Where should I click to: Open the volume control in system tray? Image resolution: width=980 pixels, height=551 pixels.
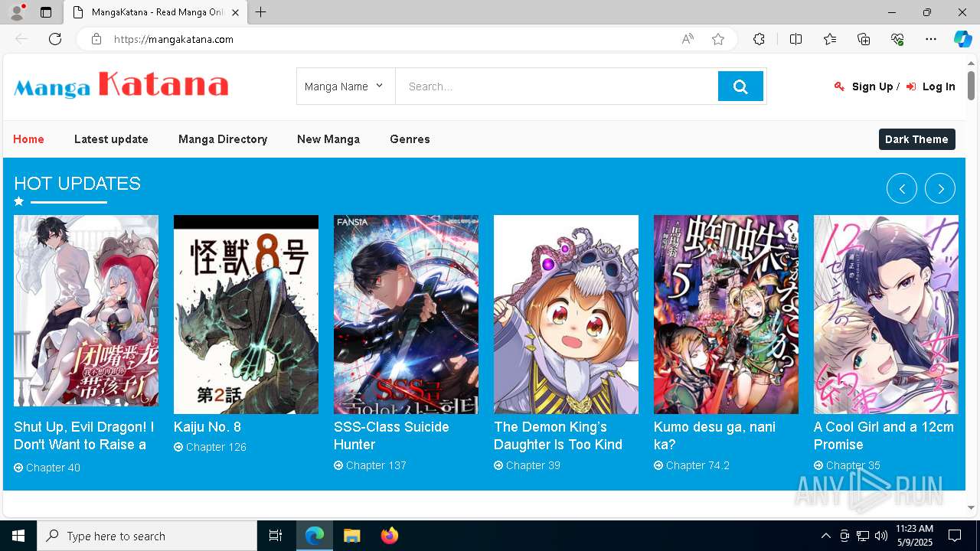pos(881,536)
